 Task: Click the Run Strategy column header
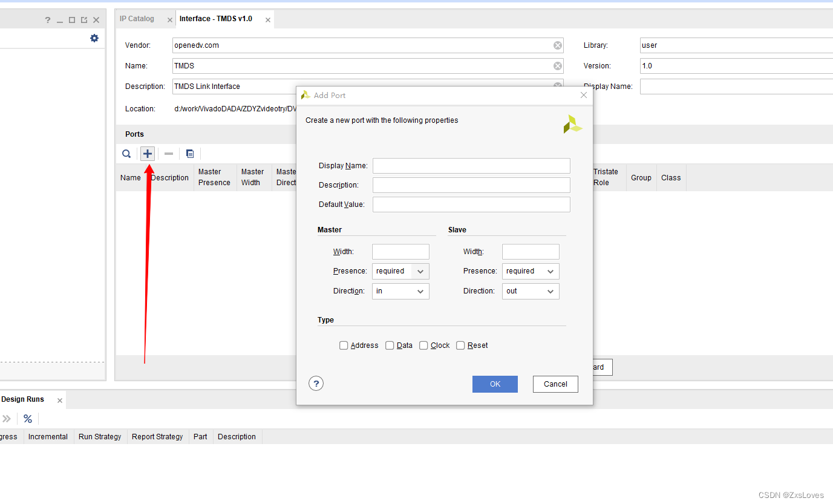coord(100,437)
